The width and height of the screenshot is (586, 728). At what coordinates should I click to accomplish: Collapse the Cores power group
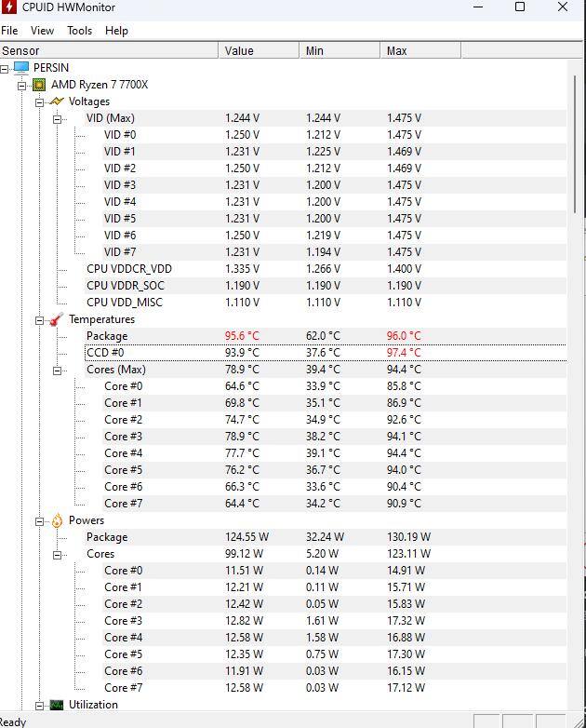(57, 555)
